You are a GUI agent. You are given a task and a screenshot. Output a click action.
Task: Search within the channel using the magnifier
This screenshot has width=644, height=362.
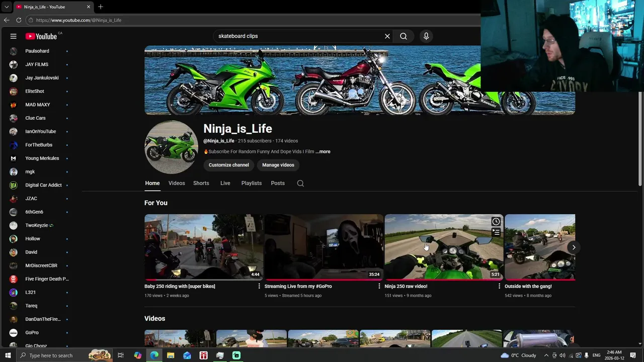pyautogui.click(x=300, y=184)
